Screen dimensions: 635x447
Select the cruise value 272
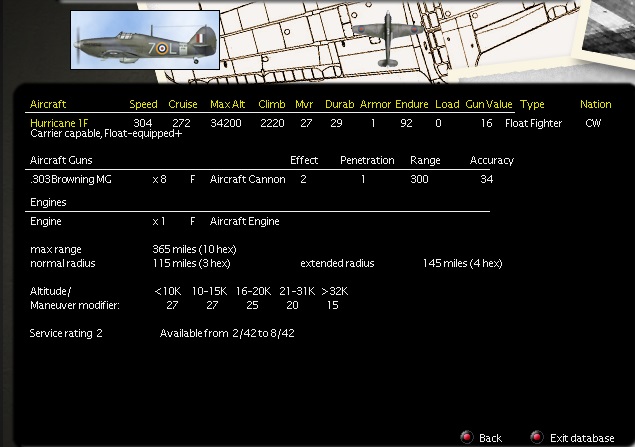(x=181, y=123)
